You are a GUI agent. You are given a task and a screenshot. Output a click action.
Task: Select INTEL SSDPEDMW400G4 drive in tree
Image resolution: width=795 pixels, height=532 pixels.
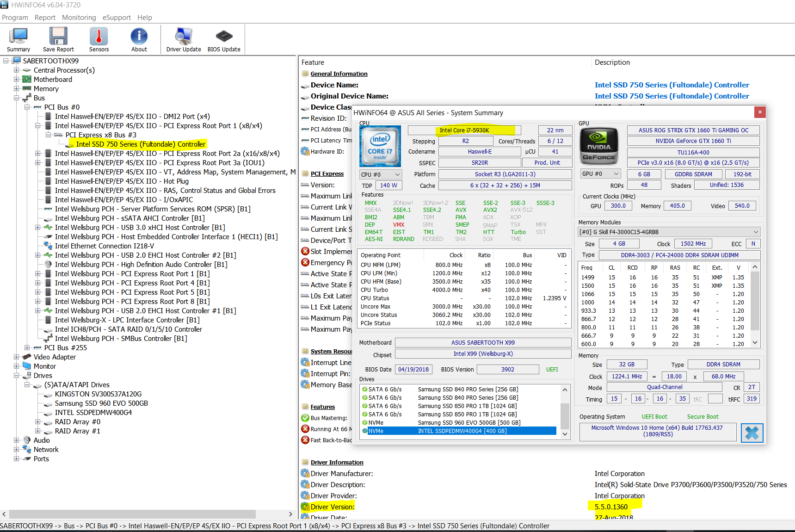pyautogui.click(x=93, y=412)
